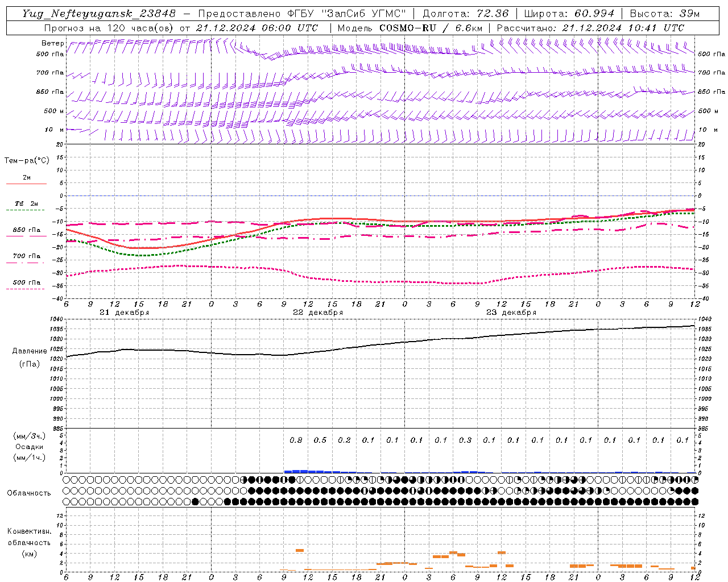
Task: Click the (гПа) unit under Давление
Action: tap(30, 364)
